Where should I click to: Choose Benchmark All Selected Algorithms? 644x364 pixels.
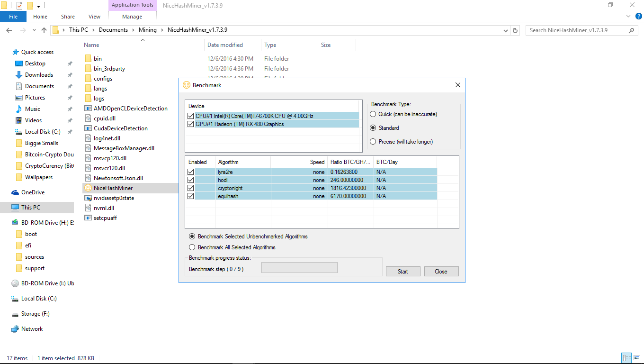click(x=192, y=247)
